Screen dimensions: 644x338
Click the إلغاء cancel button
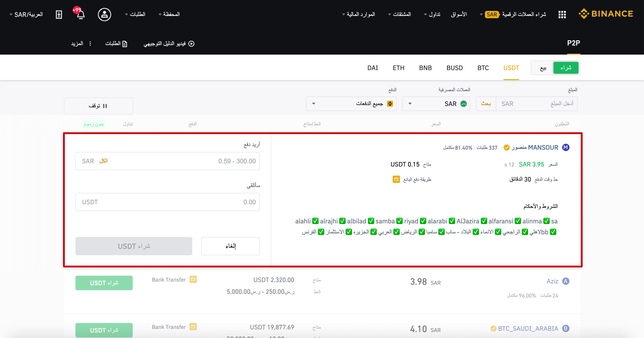point(230,246)
